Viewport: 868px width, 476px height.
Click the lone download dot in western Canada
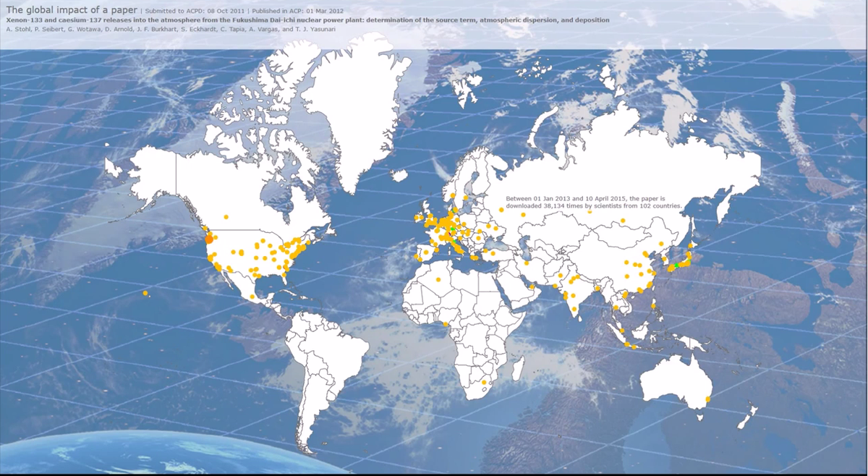click(x=226, y=216)
